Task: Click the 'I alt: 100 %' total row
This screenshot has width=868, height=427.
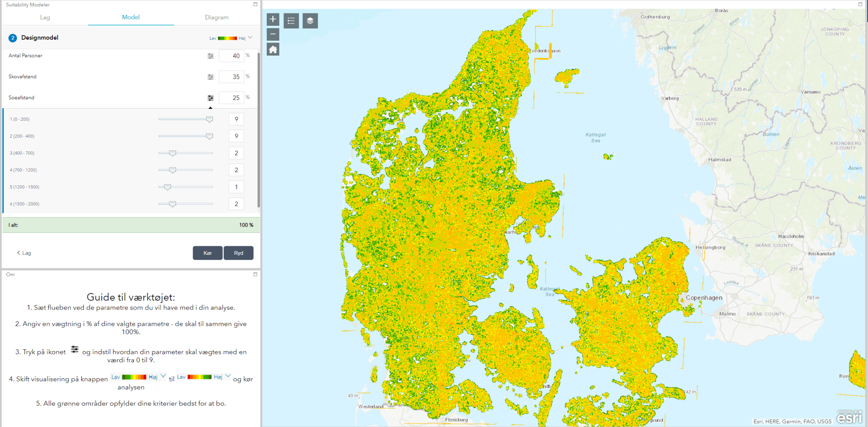Action: tap(131, 225)
